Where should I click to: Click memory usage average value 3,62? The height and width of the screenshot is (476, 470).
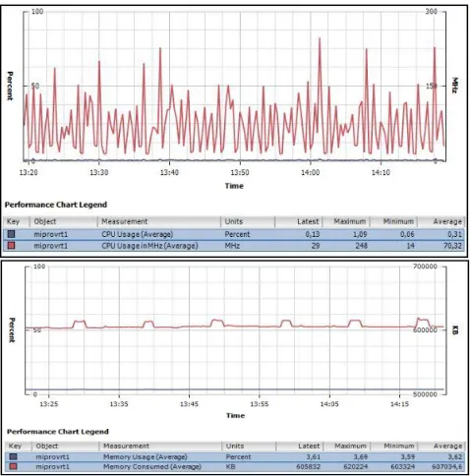(x=455, y=457)
